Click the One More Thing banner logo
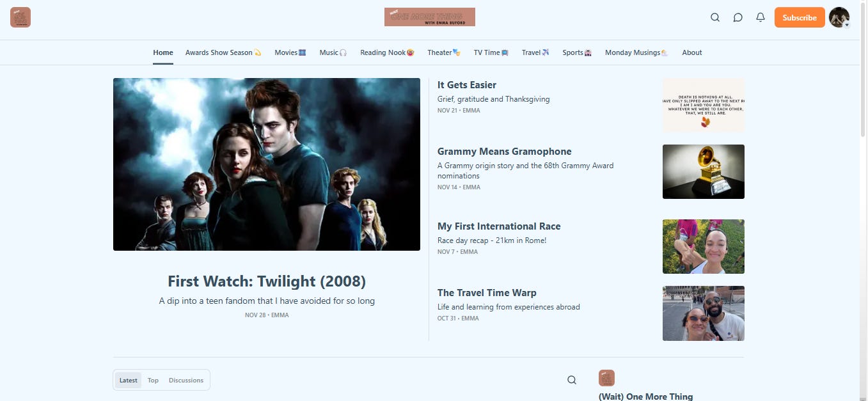Image resolution: width=868 pixels, height=401 pixels. pos(430,17)
